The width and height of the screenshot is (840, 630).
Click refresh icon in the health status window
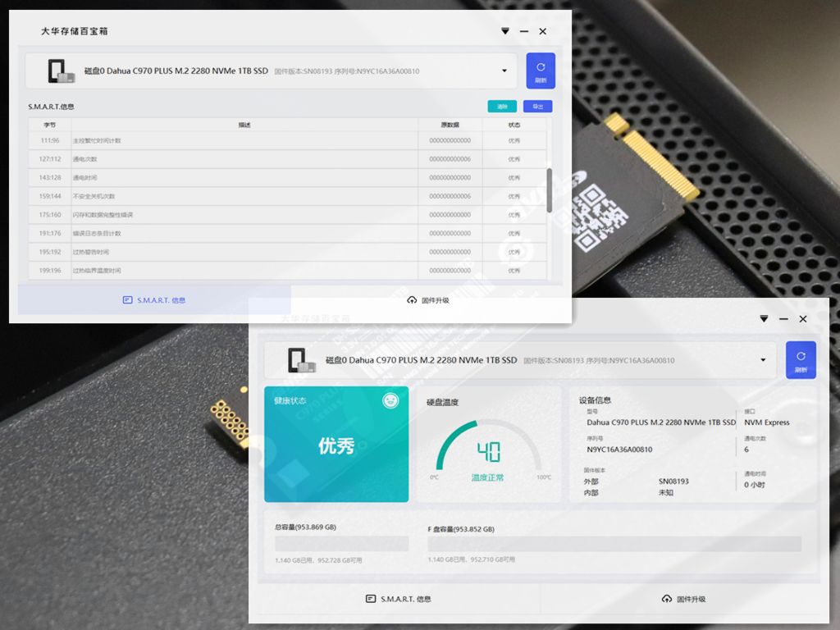pos(801,356)
